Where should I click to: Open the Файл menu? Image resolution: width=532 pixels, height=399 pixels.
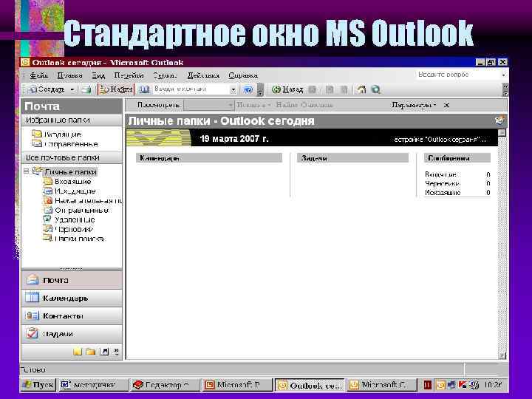point(38,75)
